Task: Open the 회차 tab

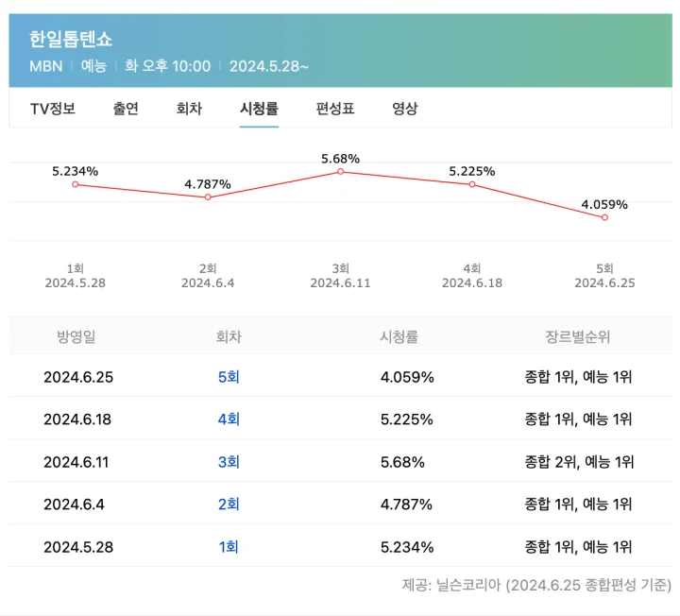Action: tap(189, 109)
